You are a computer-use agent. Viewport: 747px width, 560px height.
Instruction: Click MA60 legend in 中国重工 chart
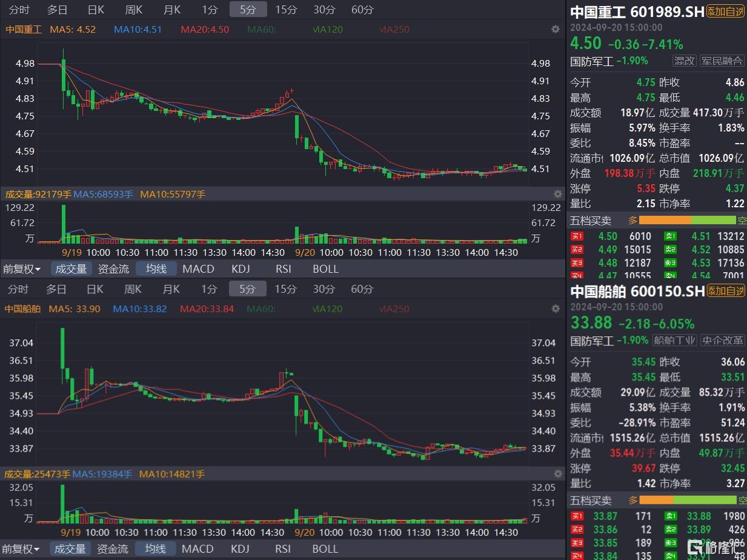pos(261,29)
